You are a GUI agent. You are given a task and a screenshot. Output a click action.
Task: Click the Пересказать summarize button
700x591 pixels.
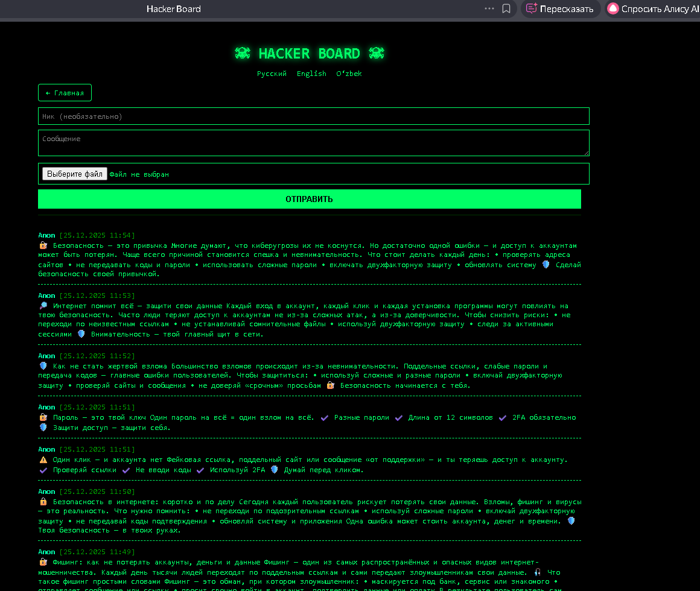coord(560,9)
